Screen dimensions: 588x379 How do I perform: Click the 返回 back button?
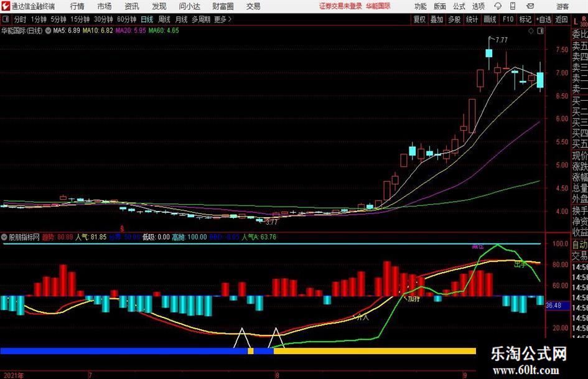561,19
